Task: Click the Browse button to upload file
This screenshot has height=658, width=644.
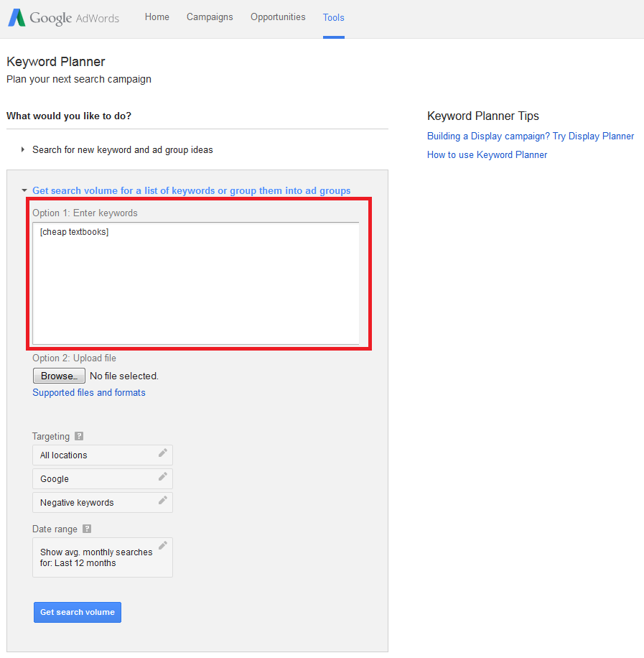Action: (58, 375)
